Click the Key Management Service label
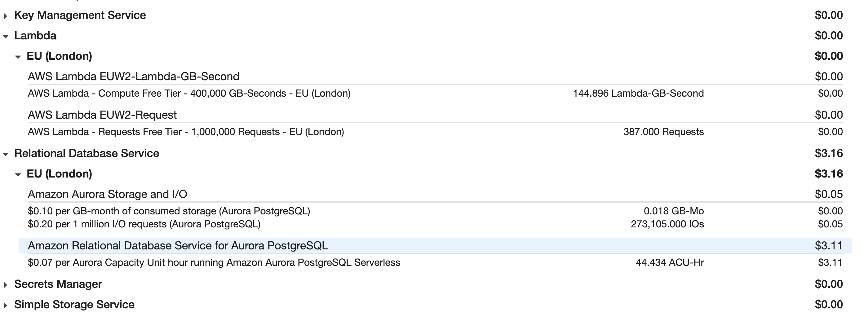The image size is (868, 316). [80, 15]
